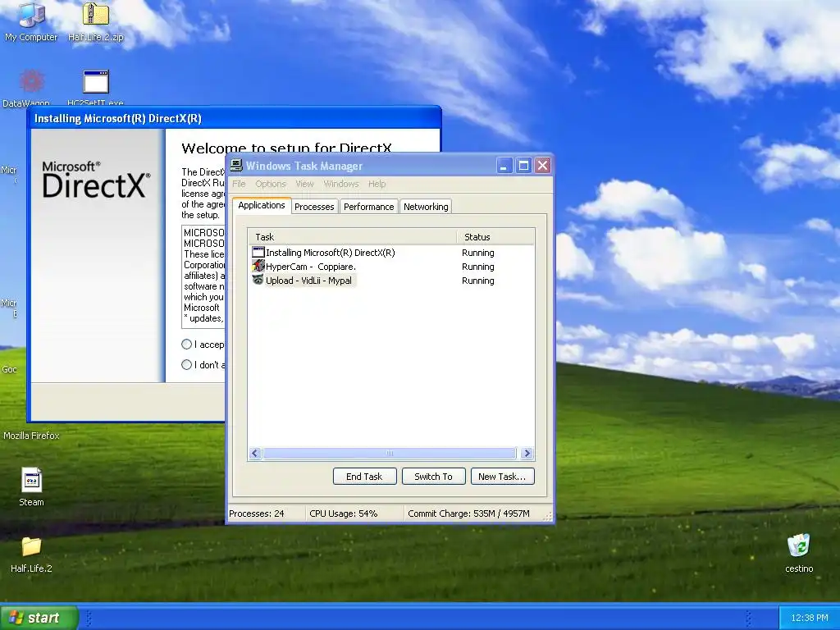Select the Steam desktop shortcut
Image resolution: width=840 pixels, height=630 pixels.
tap(32, 486)
